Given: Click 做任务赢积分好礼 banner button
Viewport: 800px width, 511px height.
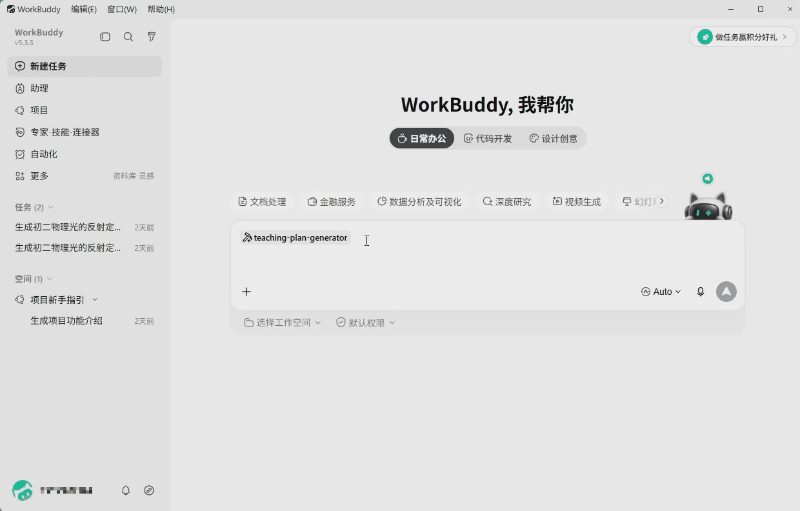Looking at the screenshot, I should point(742,37).
